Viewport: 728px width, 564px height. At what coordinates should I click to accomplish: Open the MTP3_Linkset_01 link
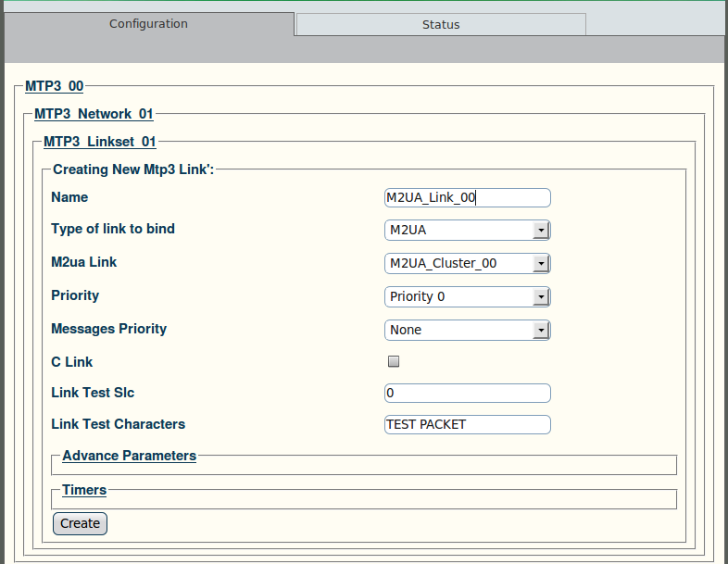coord(100,142)
